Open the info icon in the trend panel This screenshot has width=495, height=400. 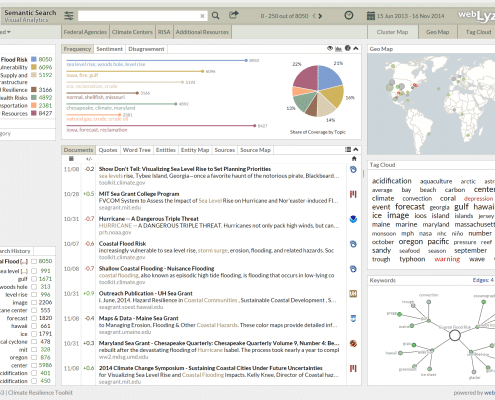click(348, 48)
